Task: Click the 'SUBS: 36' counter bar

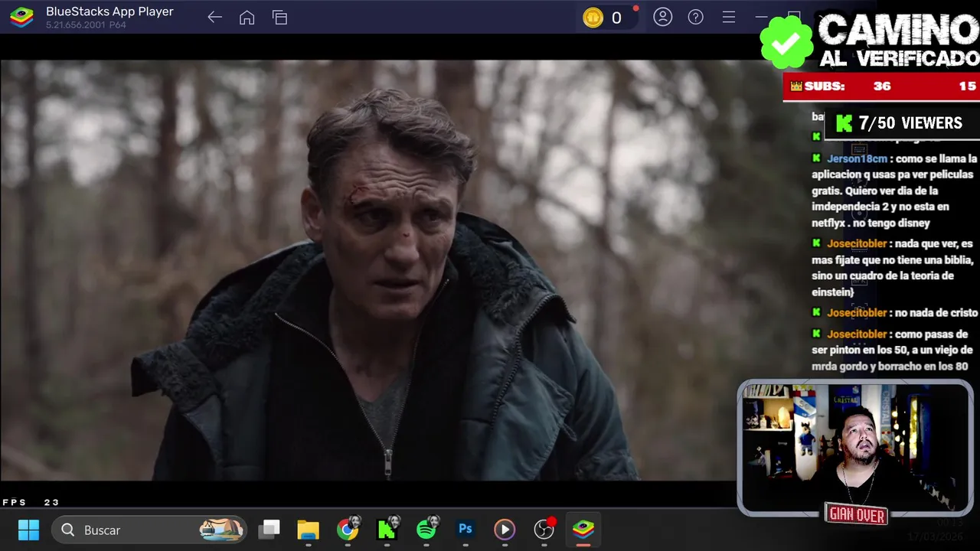Action: (881, 86)
